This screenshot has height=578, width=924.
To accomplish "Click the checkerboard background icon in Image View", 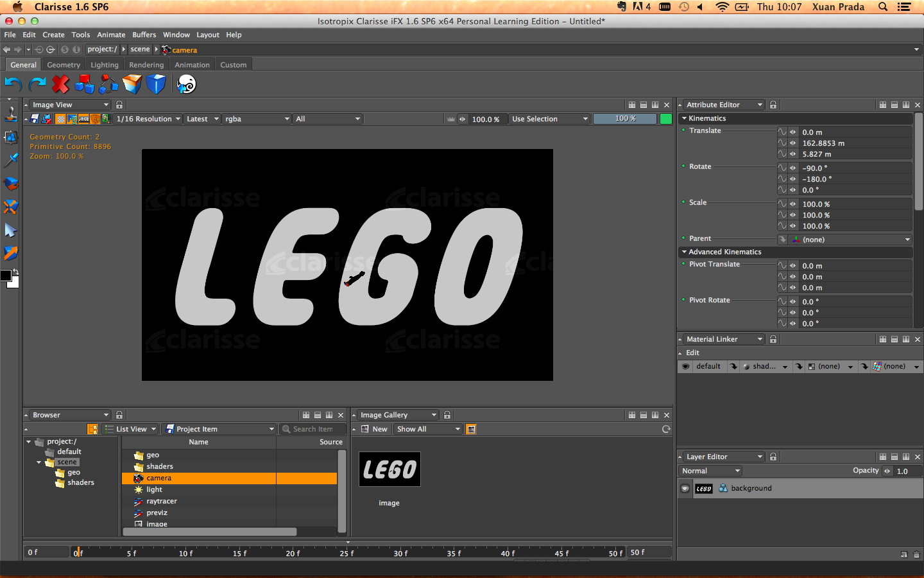I will (x=60, y=119).
